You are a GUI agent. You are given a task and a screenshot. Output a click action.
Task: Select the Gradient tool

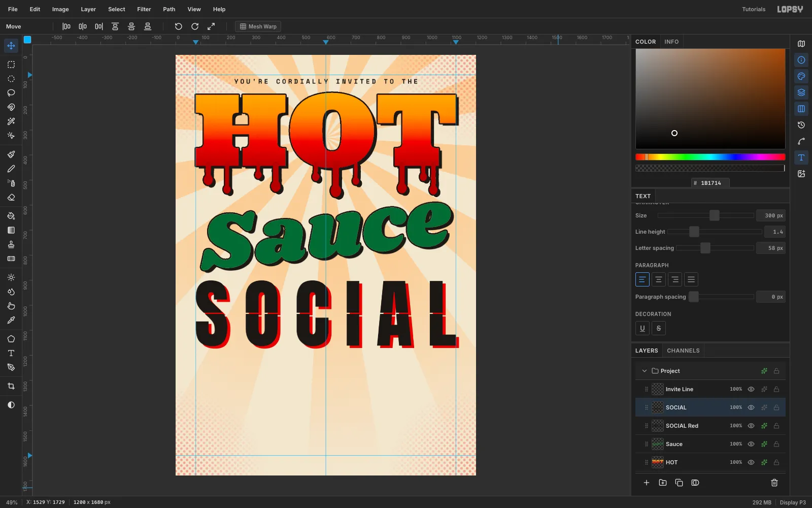[x=11, y=230]
